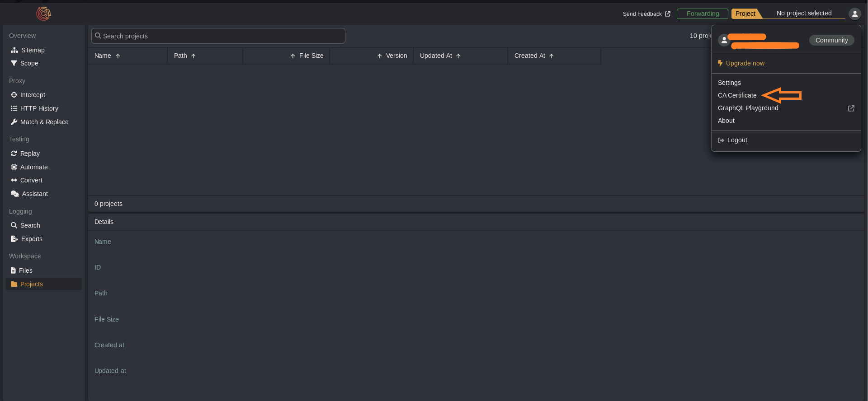
Task: Open GraphQL Playground menu entry
Action: (786, 108)
